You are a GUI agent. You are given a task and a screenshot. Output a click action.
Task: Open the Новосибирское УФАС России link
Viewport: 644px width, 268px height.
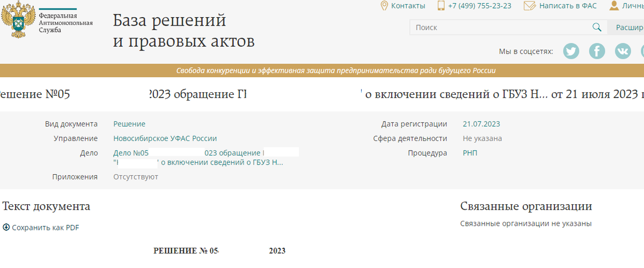coord(165,138)
